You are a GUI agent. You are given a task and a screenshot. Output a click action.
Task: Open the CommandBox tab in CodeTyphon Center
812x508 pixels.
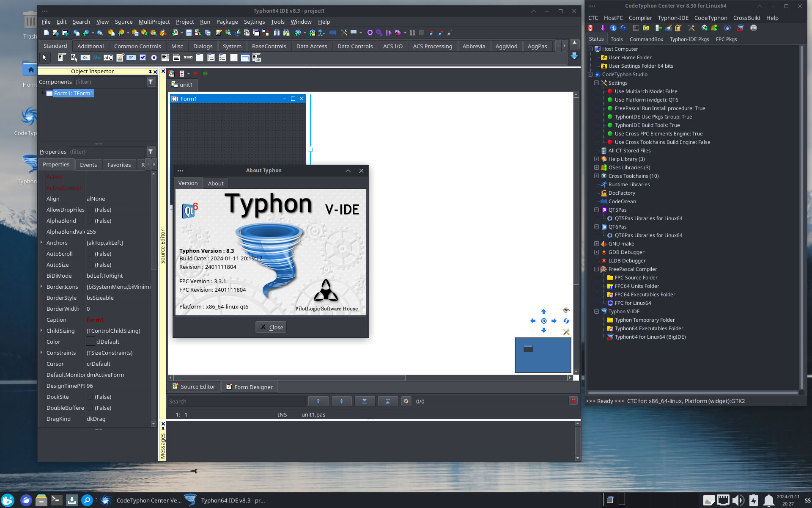646,39
